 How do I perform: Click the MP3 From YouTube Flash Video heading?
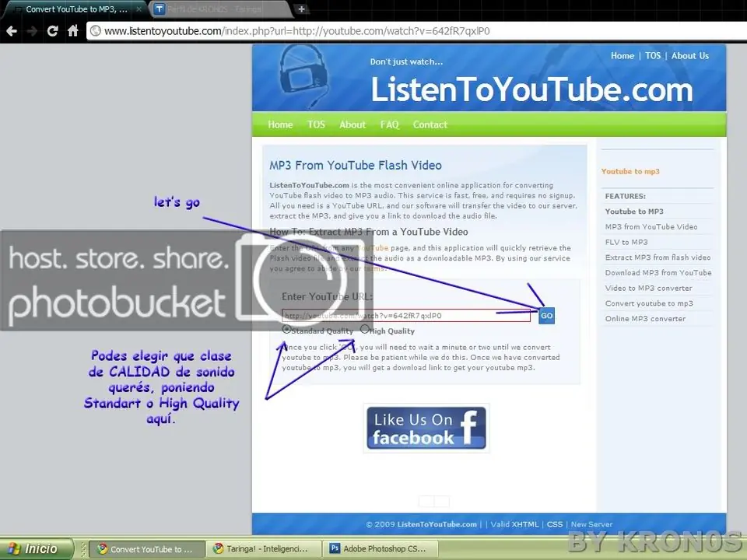pyautogui.click(x=356, y=165)
